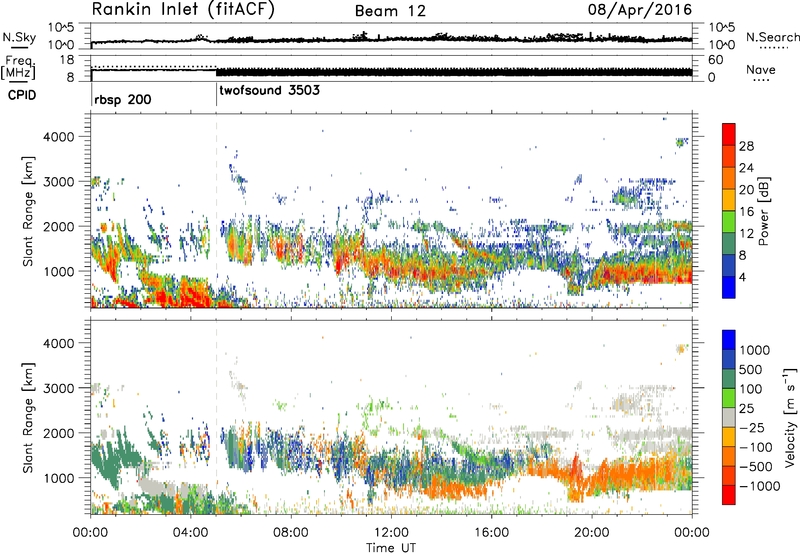Click the 'Beam 12' label
The image size is (800, 554).
(390, 11)
